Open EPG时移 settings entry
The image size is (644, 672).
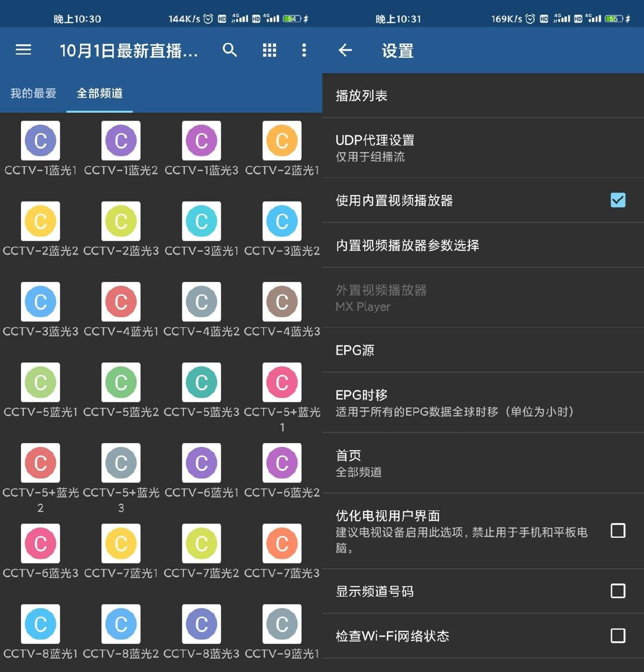483,403
